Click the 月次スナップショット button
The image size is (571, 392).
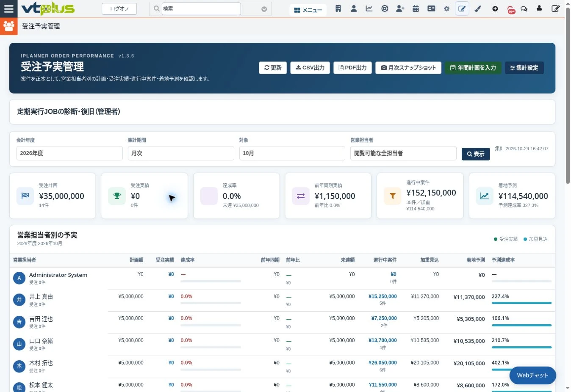[408, 68]
